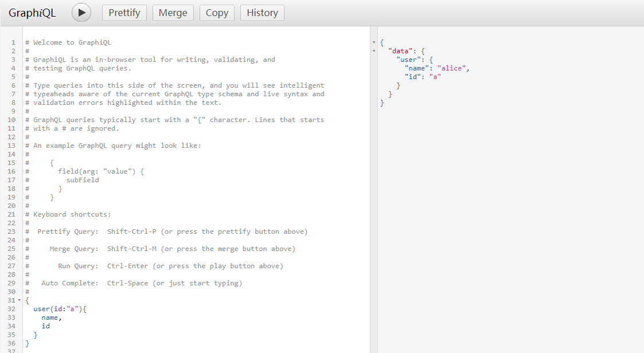
Task: Click line number 1 in the gutter
Action: (x=13, y=42)
